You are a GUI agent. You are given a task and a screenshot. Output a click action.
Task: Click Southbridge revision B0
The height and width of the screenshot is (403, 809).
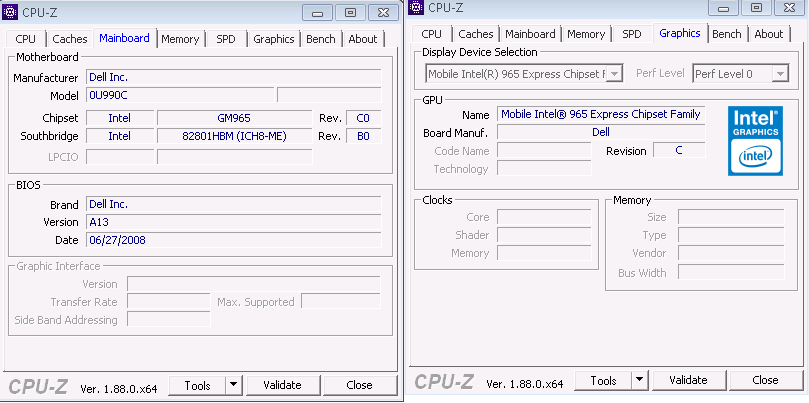pyautogui.click(x=364, y=136)
